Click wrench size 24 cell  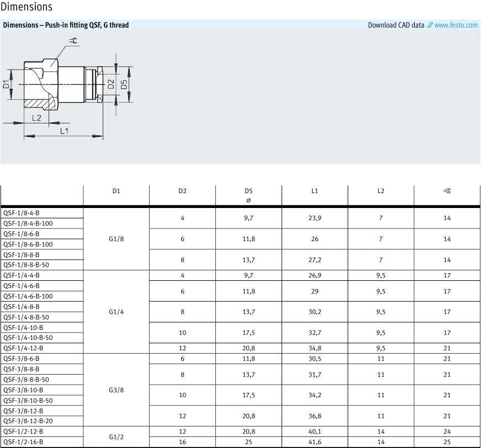point(447,431)
